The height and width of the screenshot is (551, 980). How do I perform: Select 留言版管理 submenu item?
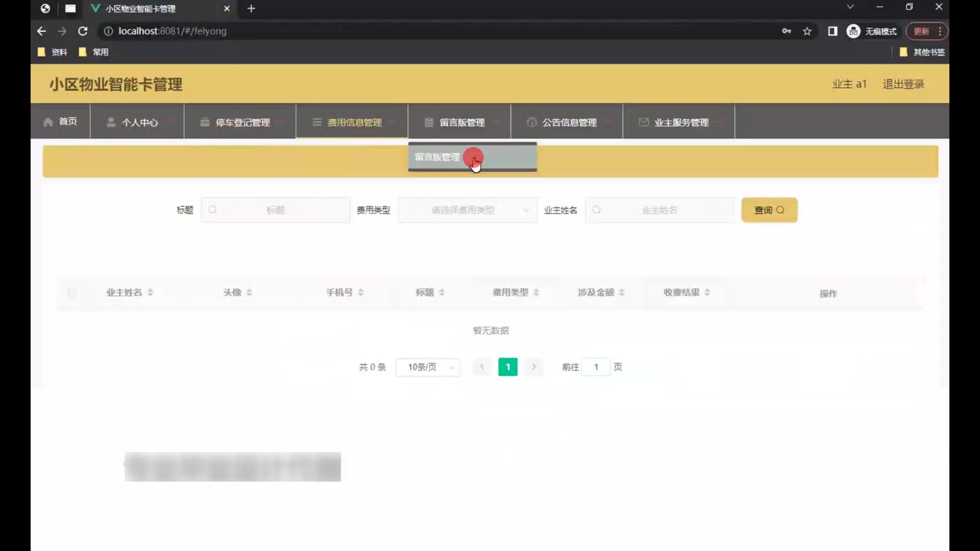click(437, 157)
